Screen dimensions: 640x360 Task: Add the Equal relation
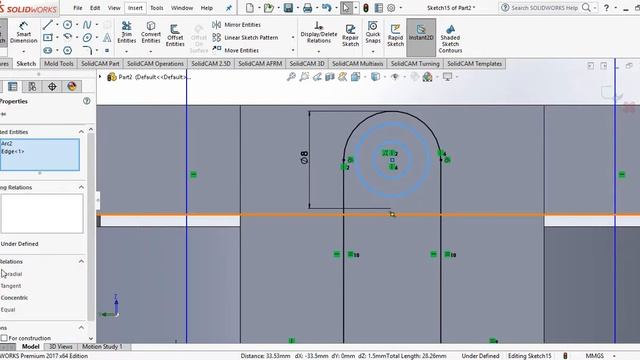(x=8, y=310)
